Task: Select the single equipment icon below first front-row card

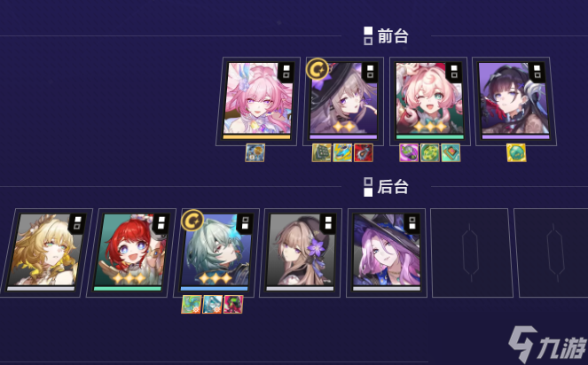Action: point(255,153)
